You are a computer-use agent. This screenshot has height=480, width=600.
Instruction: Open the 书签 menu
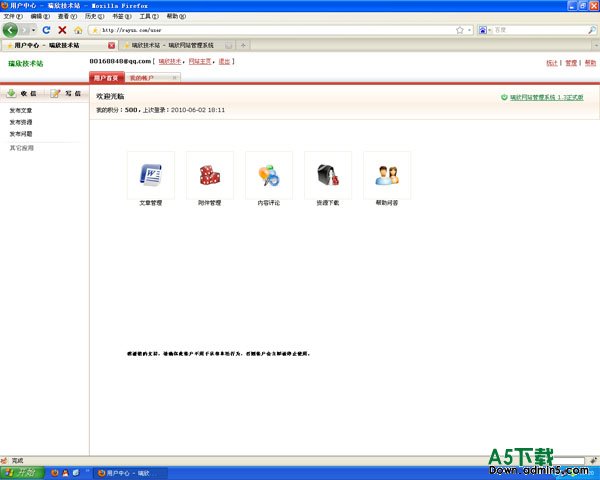[122, 16]
